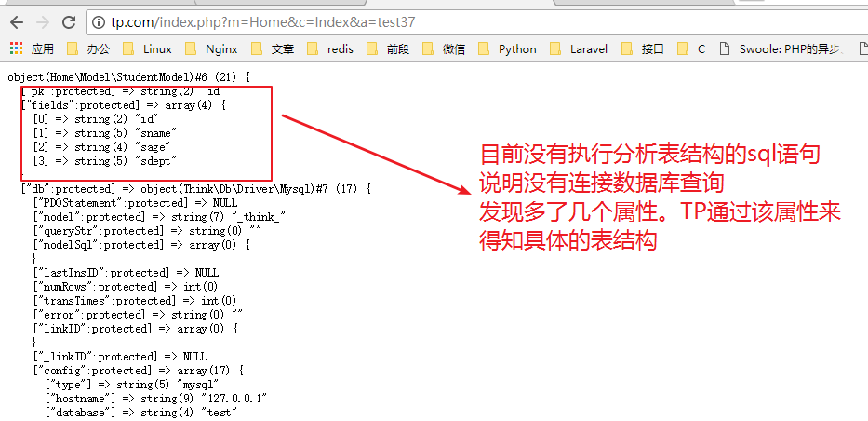Open the Python bookmark folder
This screenshot has width=868, height=421.
tap(508, 48)
